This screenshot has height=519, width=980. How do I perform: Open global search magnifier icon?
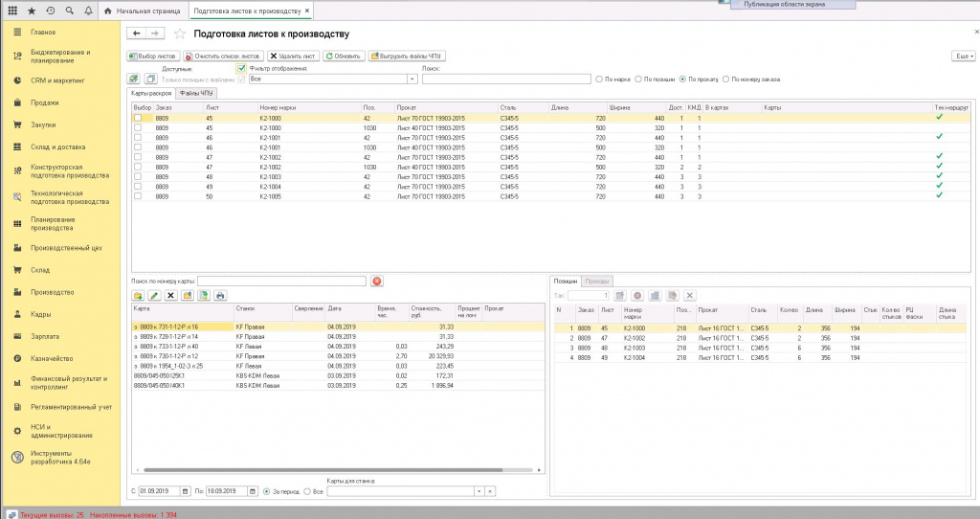tap(69, 11)
